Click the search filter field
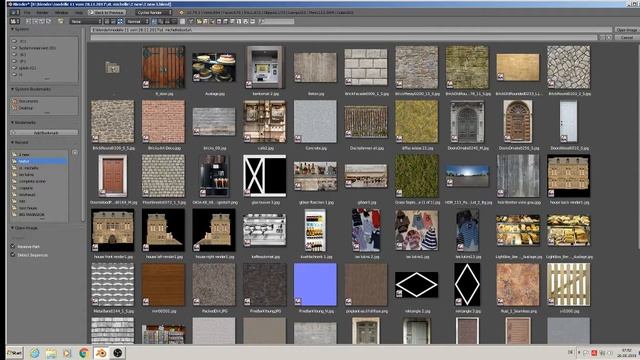This screenshot has height=360, width=640. [276, 21]
